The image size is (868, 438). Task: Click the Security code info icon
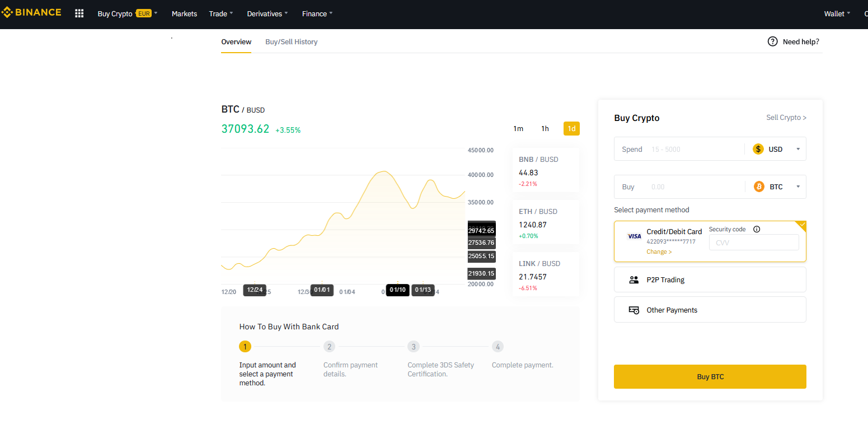756,229
